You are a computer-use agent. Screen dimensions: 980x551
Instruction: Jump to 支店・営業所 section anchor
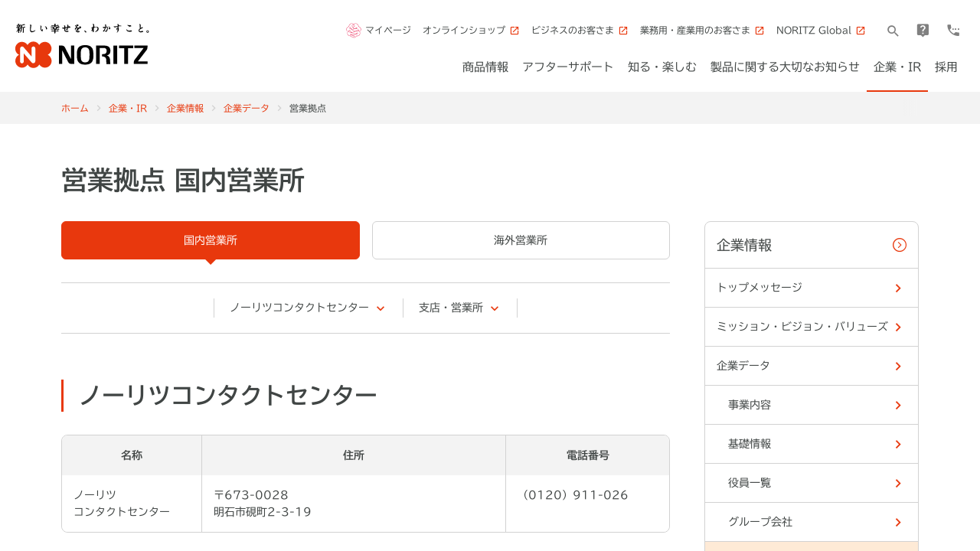click(459, 308)
